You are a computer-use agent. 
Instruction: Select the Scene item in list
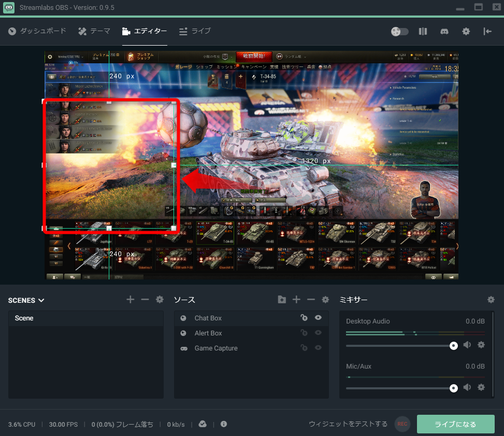tap(86, 318)
